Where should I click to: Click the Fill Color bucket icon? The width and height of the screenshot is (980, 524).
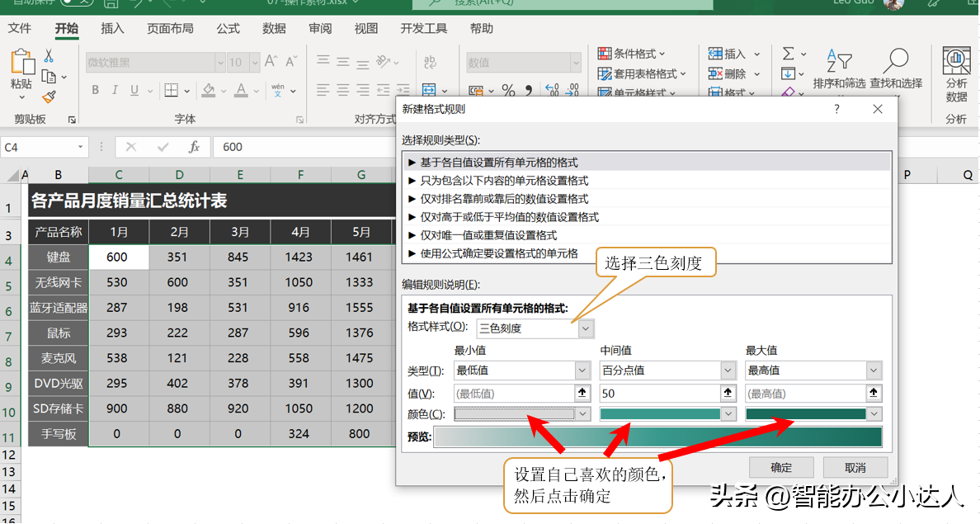pos(209,90)
